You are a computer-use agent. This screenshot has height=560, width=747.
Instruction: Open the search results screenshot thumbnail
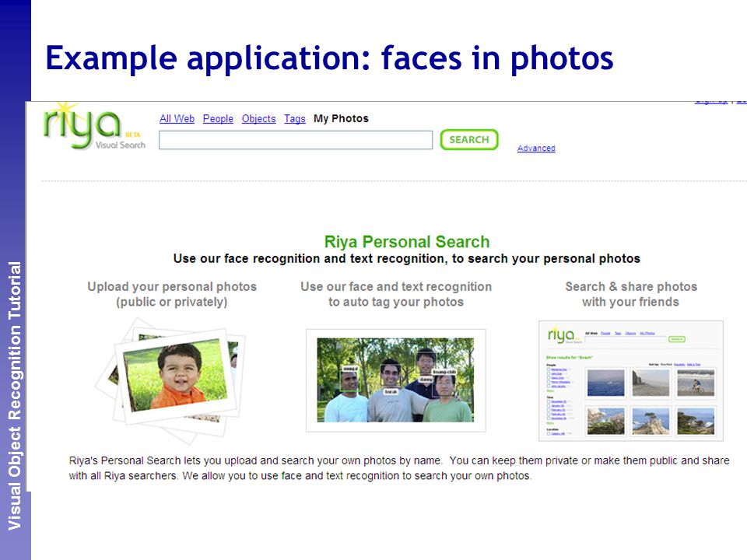(x=631, y=380)
